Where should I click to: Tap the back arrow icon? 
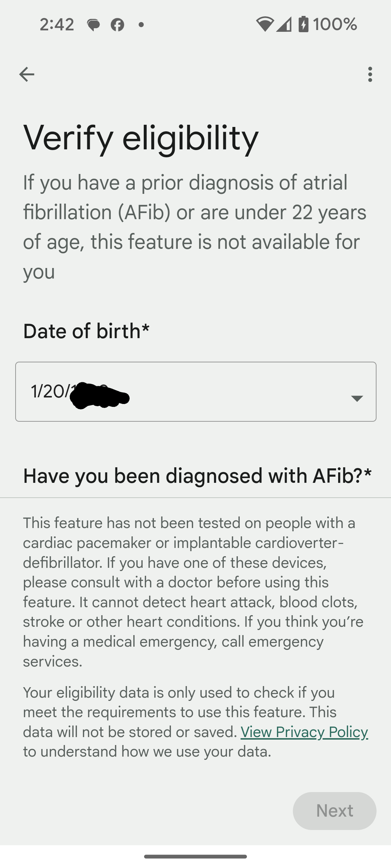click(26, 75)
